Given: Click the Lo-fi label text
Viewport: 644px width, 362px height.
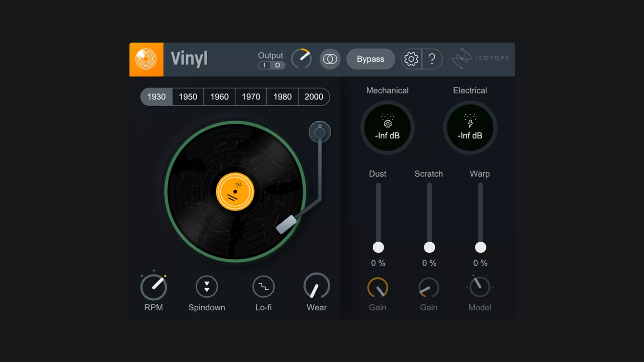Looking at the screenshot, I should click(263, 307).
